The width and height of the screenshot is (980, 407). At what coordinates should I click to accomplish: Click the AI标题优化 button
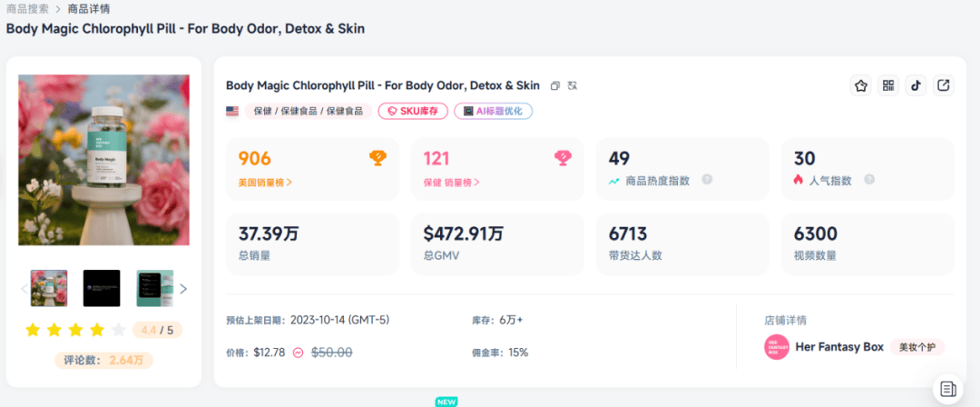[493, 111]
